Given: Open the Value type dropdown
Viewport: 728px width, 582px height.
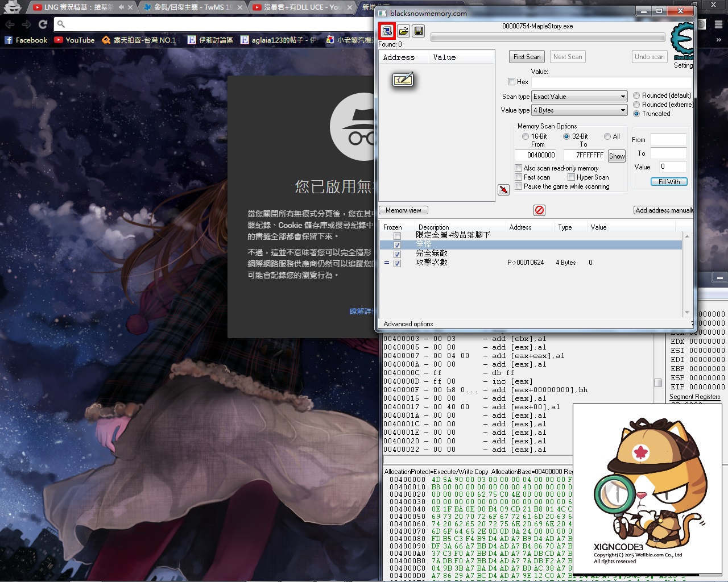Looking at the screenshot, I should point(579,110).
